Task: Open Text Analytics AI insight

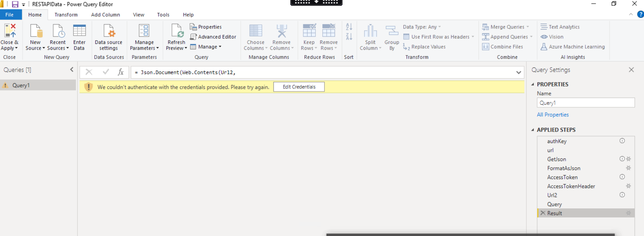Action: coord(560,27)
